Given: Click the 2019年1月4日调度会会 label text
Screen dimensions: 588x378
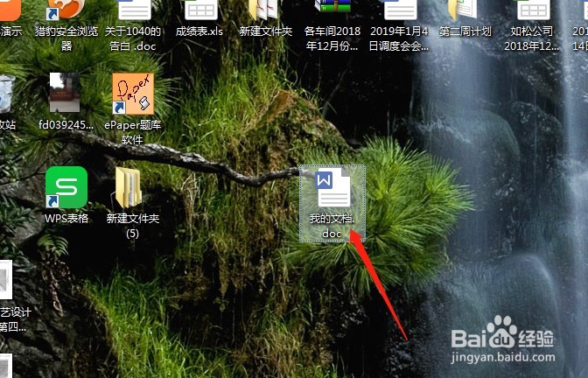Looking at the screenshot, I should click(x=399, y=38).
